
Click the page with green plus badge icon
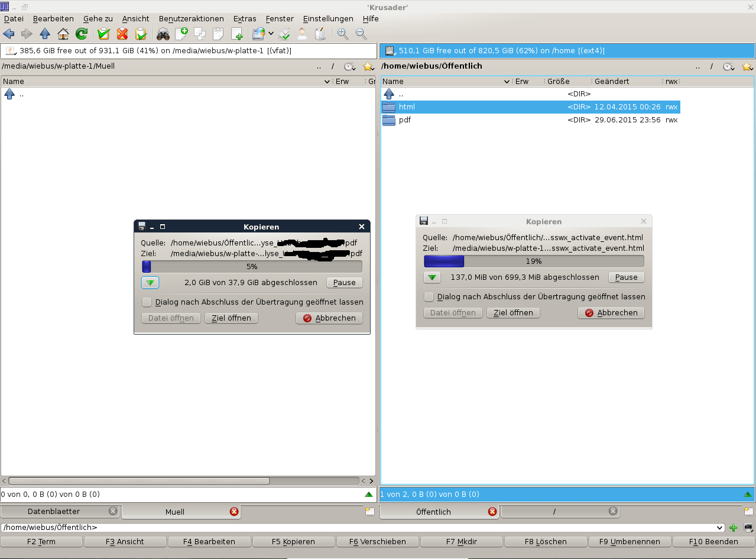coord(181,34)
